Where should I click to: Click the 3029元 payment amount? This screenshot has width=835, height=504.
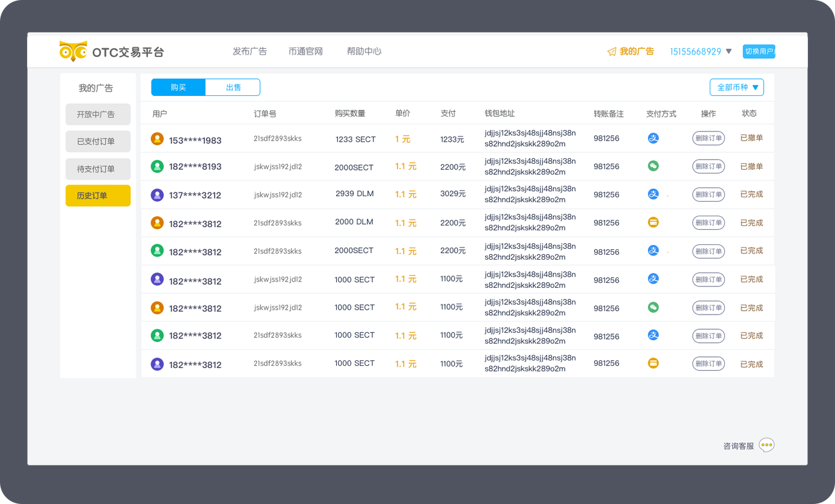[453, 194]
